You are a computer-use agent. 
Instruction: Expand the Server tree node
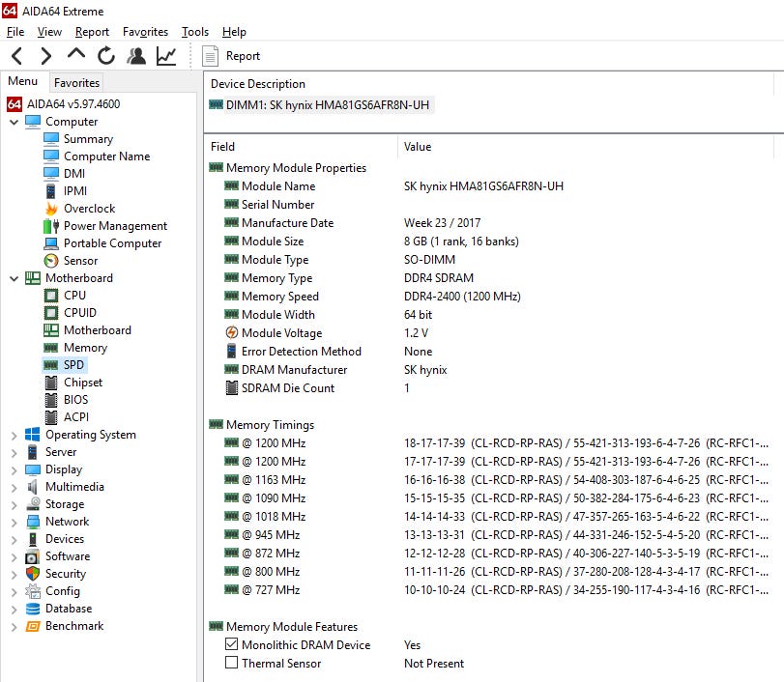pos(14,453)
